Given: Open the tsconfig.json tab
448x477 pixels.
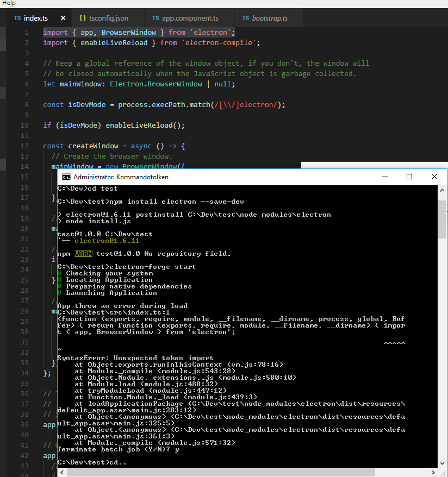Looking at the screenshot, I should click(x=109, y=18).
